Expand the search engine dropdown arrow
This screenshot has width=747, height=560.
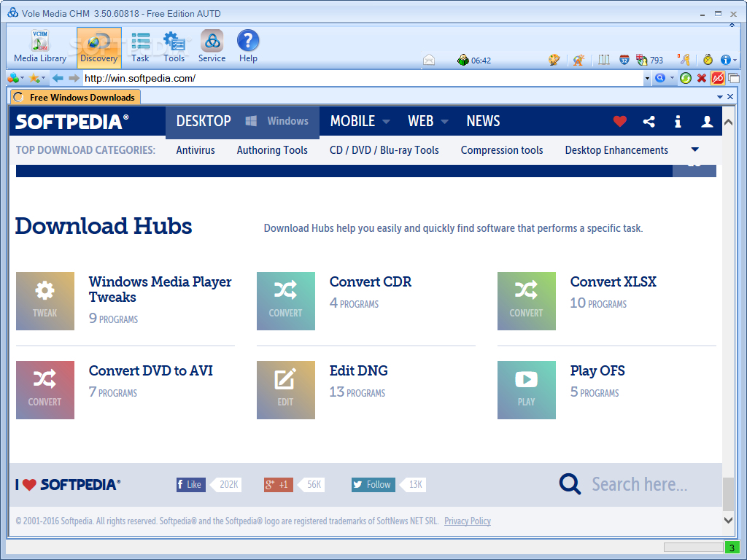672,78
